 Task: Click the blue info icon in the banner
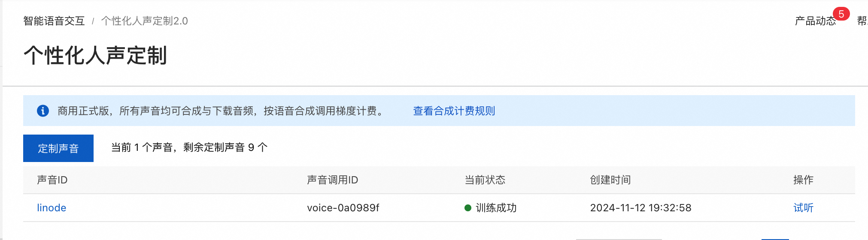point(43,111)
